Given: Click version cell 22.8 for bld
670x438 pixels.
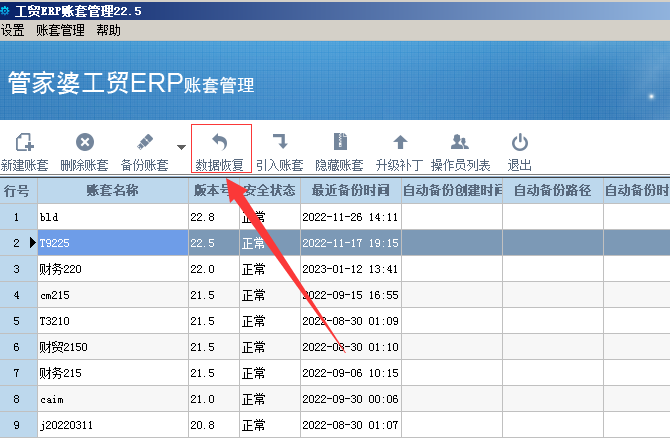Looking at the screenshot, I should 214,217.
